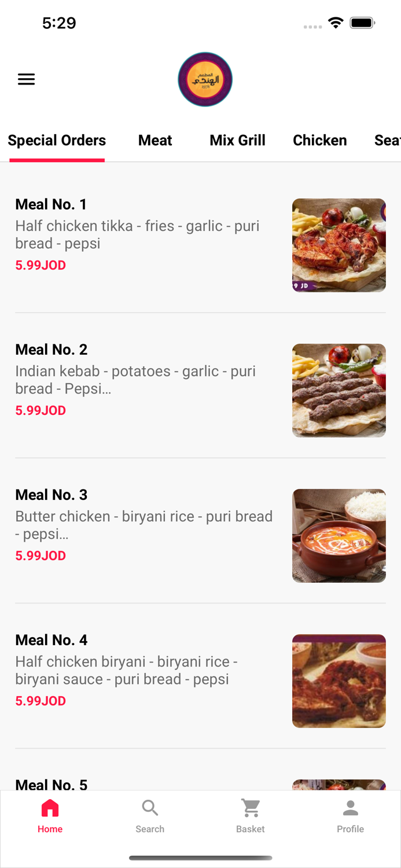Open Meal No. 2 kebab photo
Screen dimensions: 401x868
click(339, 391)
